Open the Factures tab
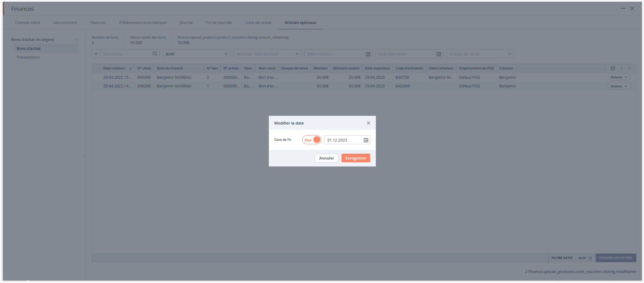Screen dimensions: 644x283 98,23
